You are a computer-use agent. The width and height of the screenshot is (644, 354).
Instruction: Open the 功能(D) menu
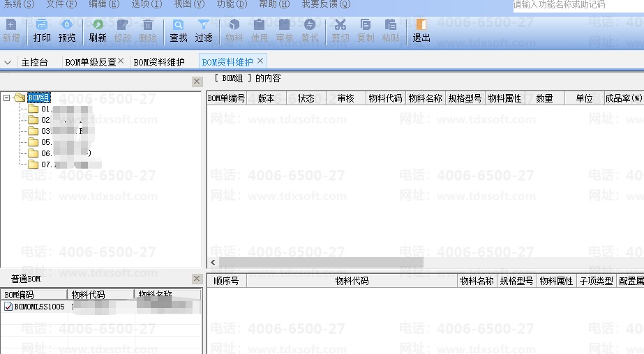point(231,4)
